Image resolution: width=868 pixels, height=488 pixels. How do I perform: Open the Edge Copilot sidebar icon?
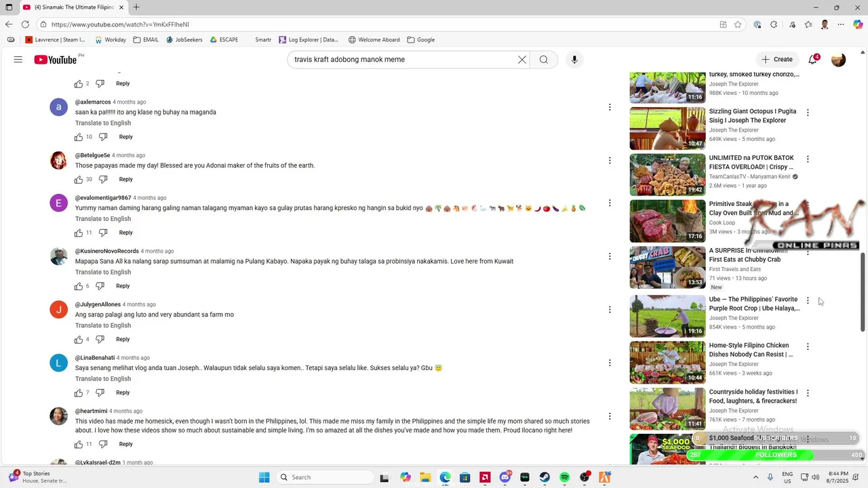858,24
